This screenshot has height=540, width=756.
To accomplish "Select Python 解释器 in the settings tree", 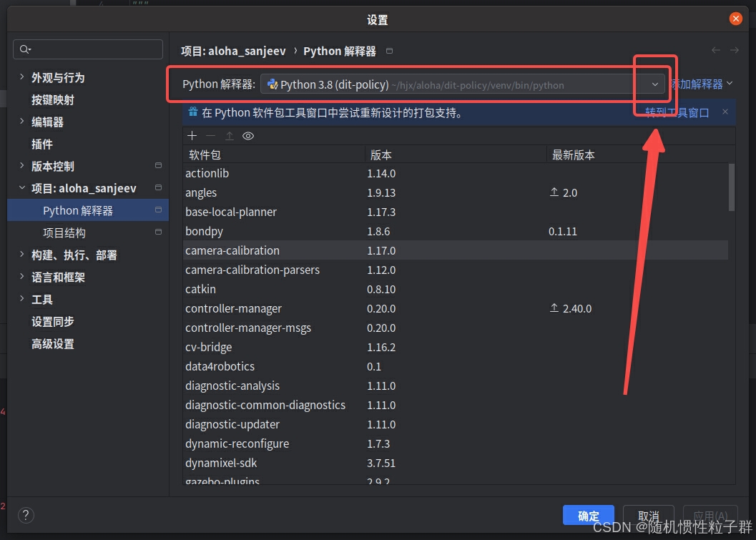I will pyautogui.click(x=88, y=210).
